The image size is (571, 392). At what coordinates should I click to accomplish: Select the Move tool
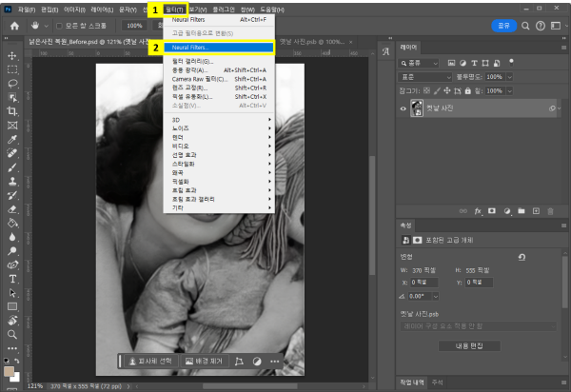point(12,56)
